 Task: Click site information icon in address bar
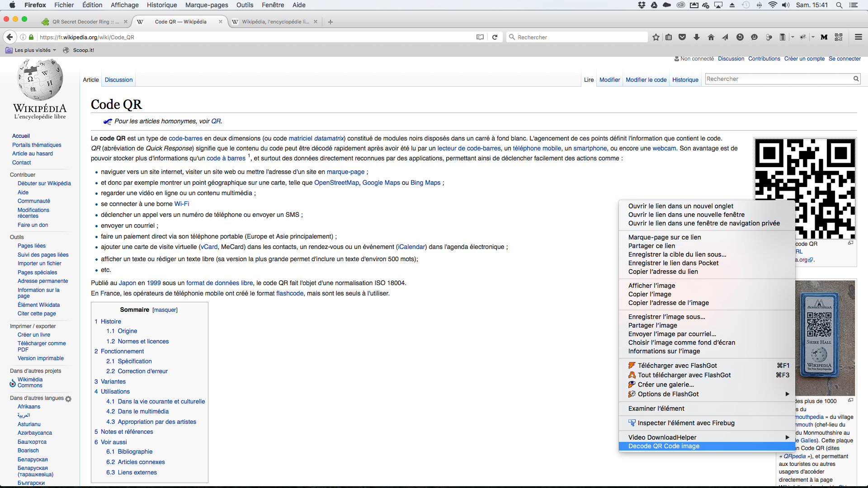tap(23, 37)
